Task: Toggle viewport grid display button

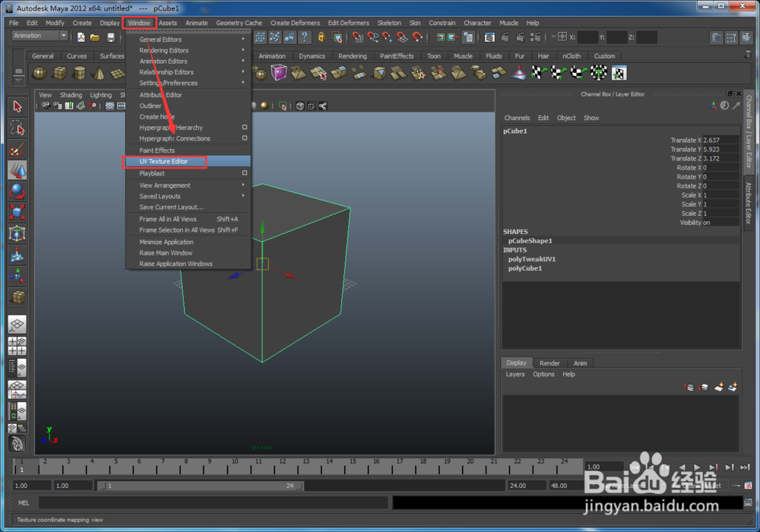Action: tap(110, 106)
